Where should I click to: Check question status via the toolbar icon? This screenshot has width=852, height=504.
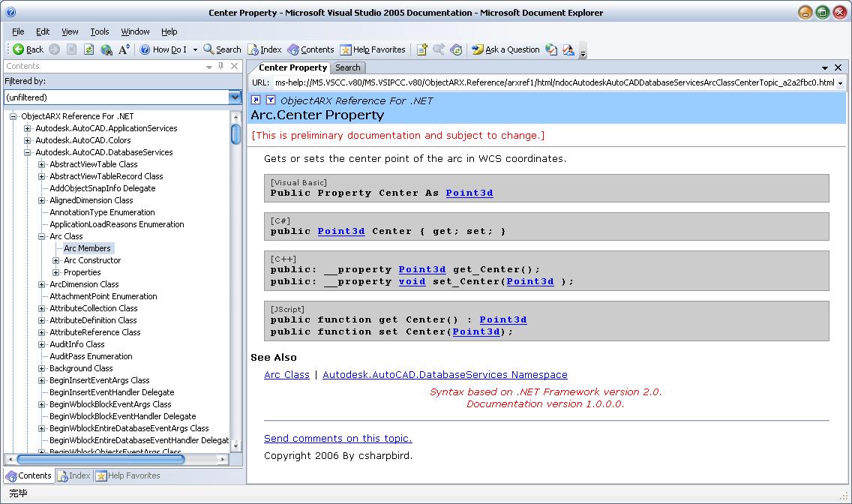click(x=551, y=49)
